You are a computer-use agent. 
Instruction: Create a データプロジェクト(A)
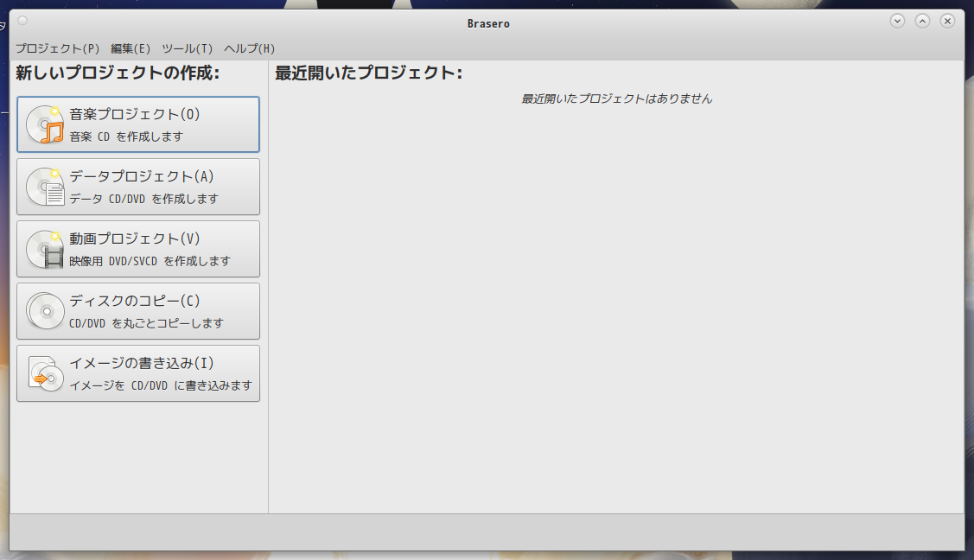click(138, 187)
